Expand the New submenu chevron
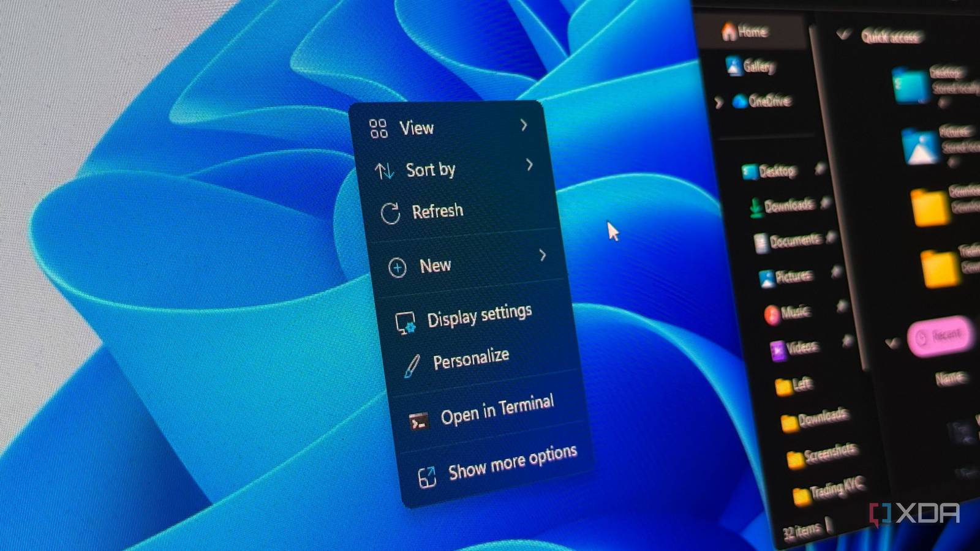Screen dimensions: 980x551 543,255
